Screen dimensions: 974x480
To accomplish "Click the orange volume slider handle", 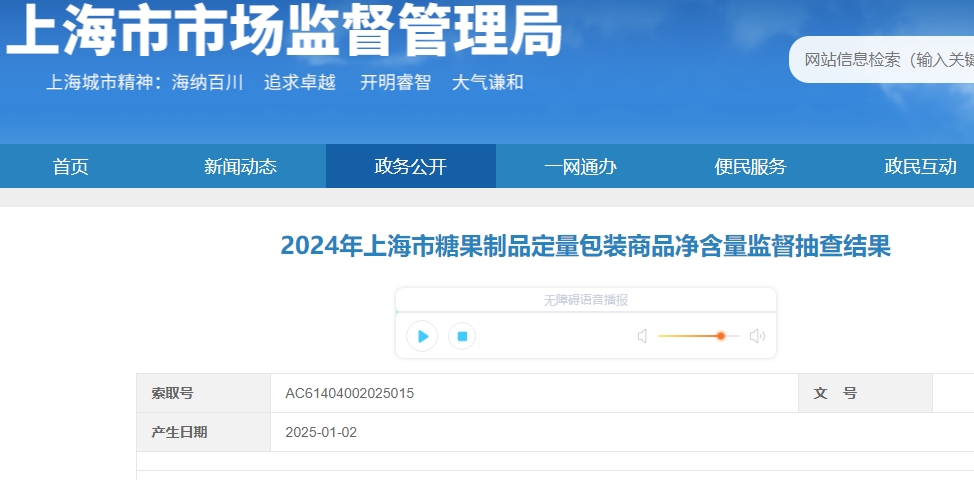I will pos(720,336).
